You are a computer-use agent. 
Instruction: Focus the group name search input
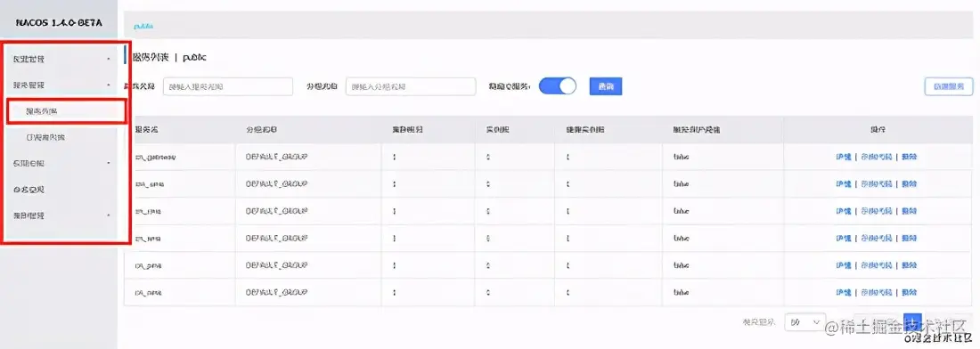412,86
